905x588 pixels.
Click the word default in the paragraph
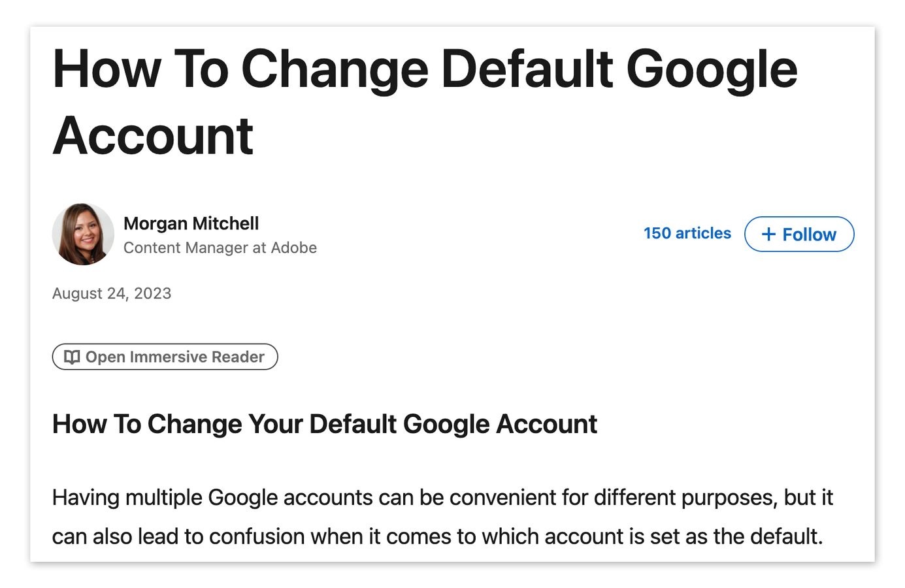[787, 536]
